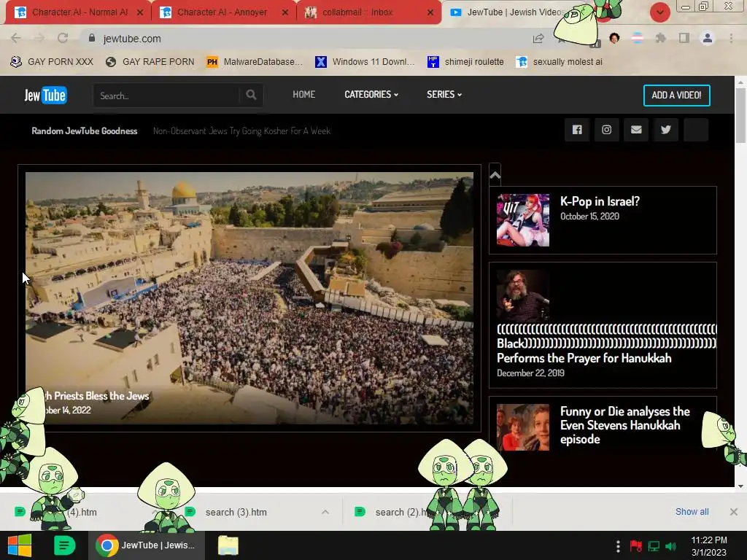This screenshot has height=560, width=747.
Task: Open the K-Pop in Israel thumbnail
Action: (x=522, y=220)
